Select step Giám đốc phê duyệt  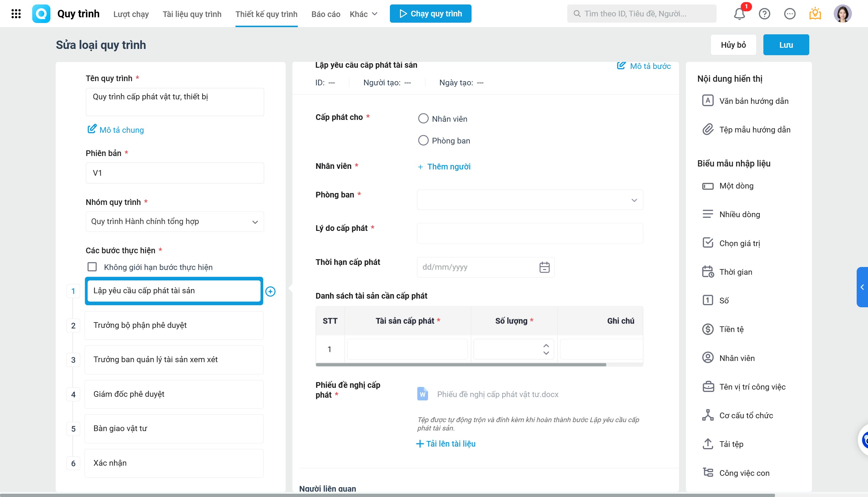(x=174, y=394)
